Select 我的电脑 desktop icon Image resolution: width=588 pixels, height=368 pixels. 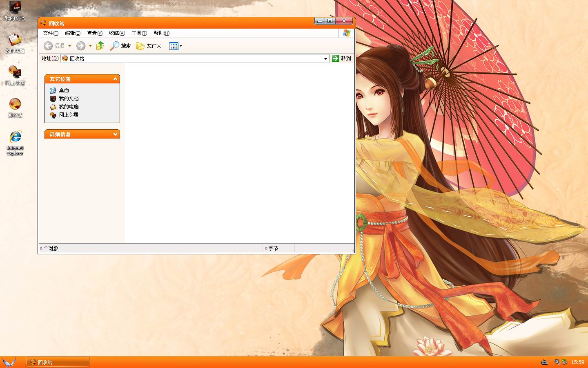coord(15,43)
